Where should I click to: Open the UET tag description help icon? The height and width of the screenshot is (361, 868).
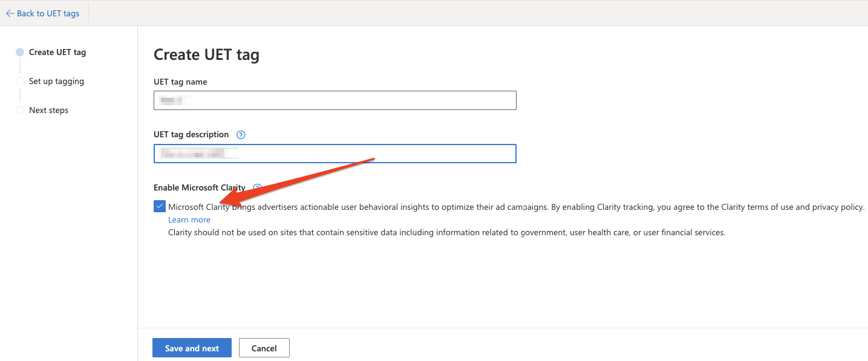[x=241, y=135]
